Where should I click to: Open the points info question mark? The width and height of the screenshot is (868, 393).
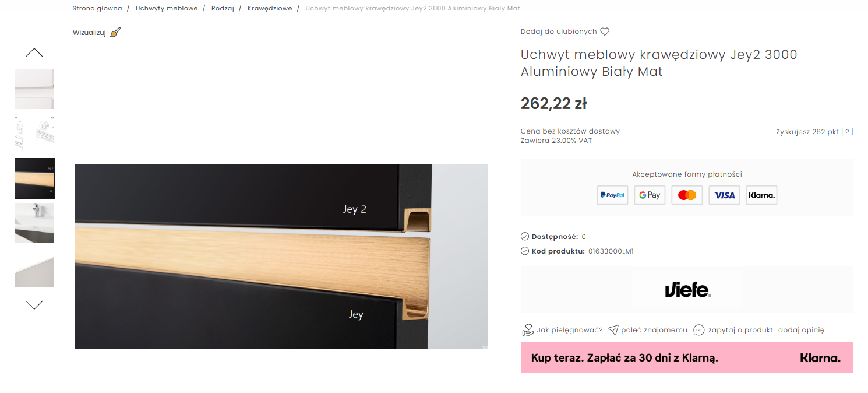(x=847, y=132)
